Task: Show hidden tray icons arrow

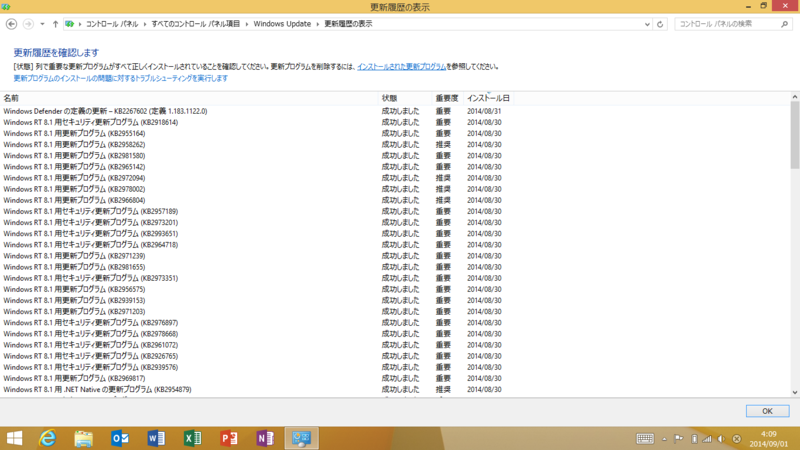Action: point(664,439)
